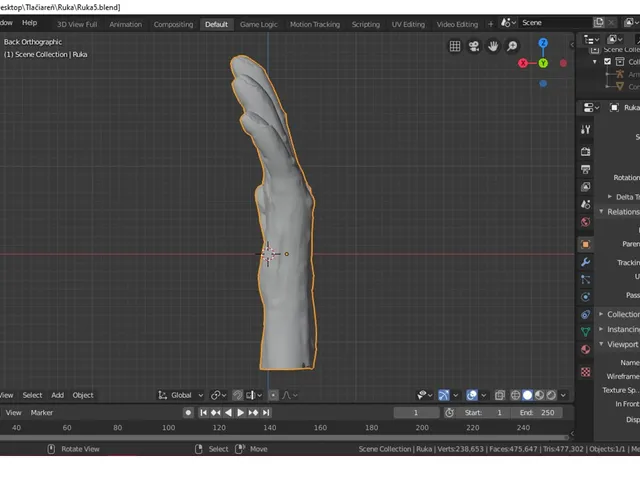Open the viewport Object menu
This screenshot has width=640, height=480.
click(x=83, y=395)
